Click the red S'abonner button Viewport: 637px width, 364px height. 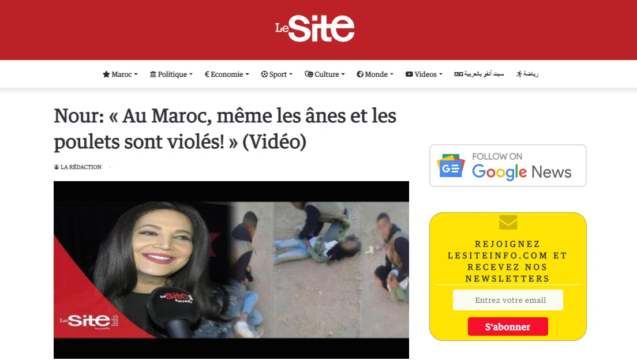pyautogui.click(x=508, y=327)
